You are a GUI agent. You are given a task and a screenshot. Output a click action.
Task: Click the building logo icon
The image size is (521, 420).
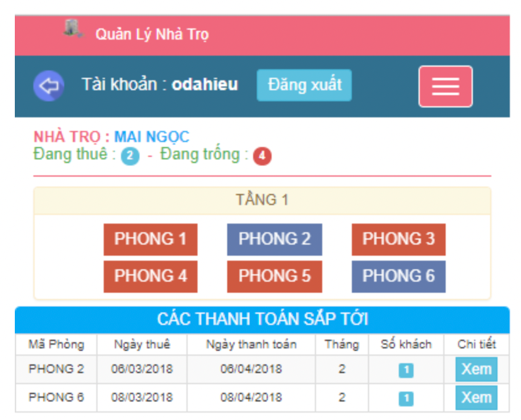click(x=73, y=28)
